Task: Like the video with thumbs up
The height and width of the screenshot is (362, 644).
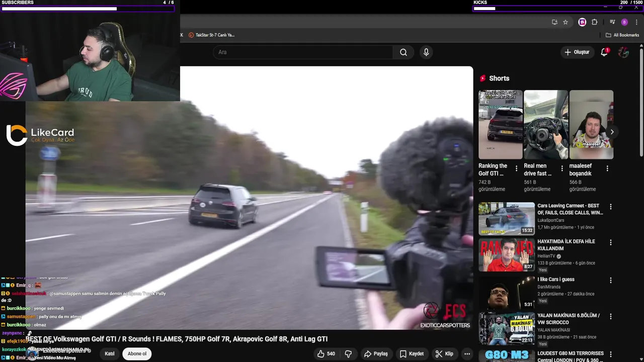Action: (326, 354)
